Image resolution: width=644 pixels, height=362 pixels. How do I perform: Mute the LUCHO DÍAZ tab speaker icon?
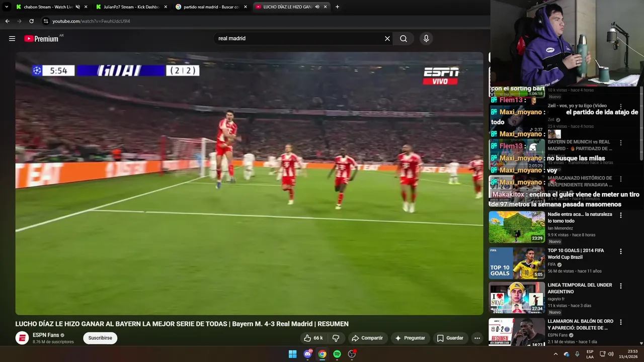pyautogui.click(x=317, y=7)
